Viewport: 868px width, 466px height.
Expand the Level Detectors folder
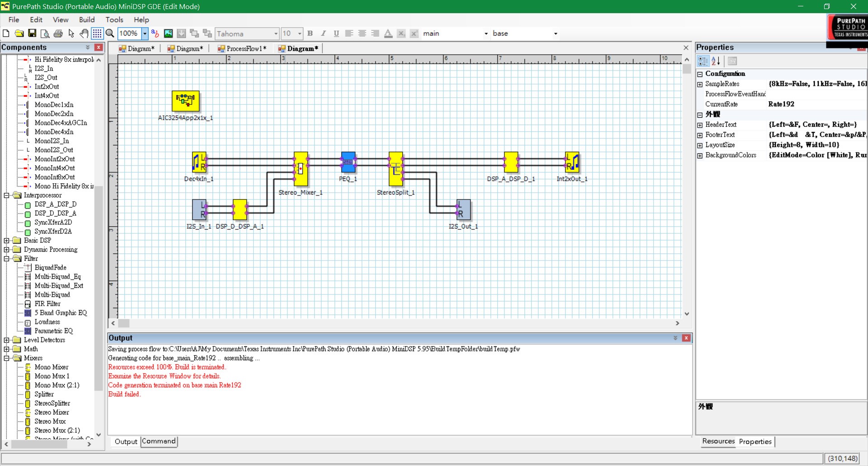coord(7,340)
